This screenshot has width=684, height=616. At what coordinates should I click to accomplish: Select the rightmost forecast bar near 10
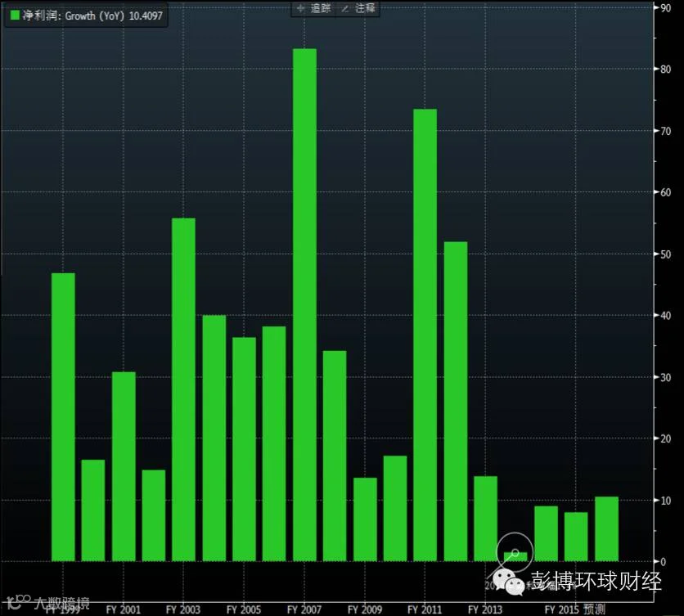pyautogui.click(x=607, y=529)
